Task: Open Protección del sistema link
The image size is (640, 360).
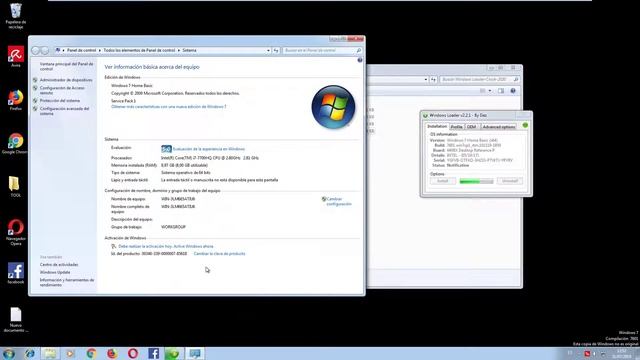Action: (60, 100)
